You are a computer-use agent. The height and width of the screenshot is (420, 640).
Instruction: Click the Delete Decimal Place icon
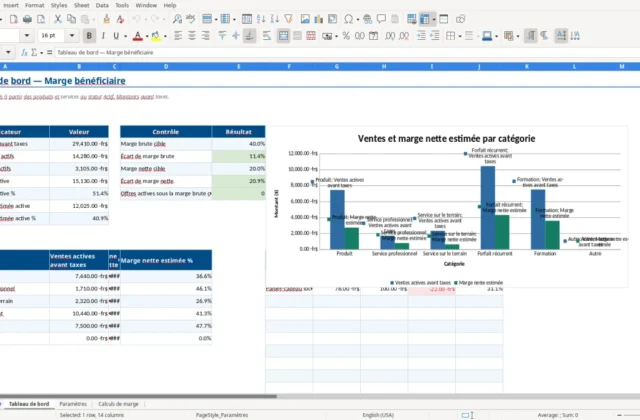404,36
